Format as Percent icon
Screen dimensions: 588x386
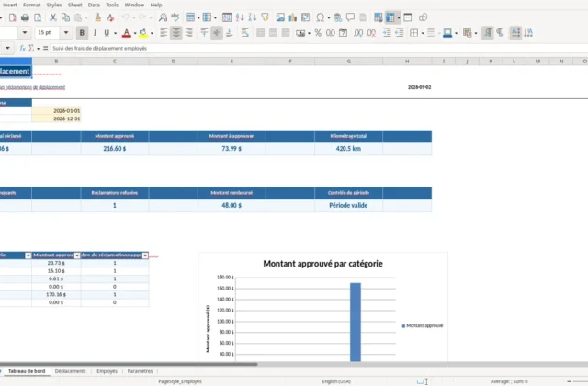click(x=318, y=33)
